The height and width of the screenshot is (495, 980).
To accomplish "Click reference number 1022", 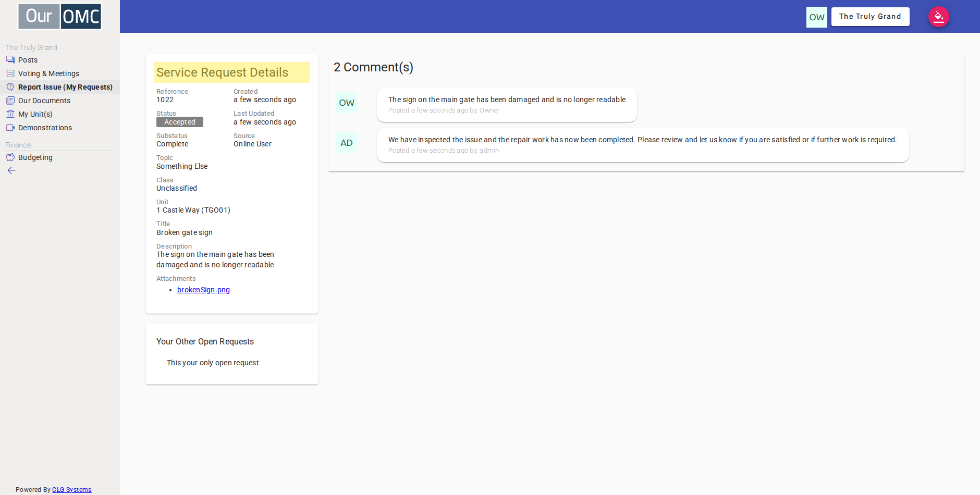I will click(x=165, y=100).
